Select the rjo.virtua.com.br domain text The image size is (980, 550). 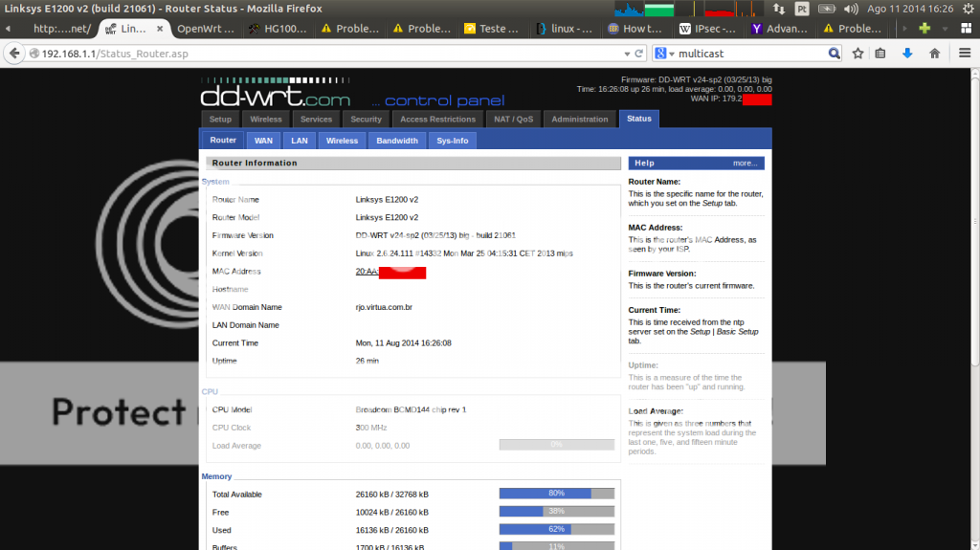click(384, 307)
